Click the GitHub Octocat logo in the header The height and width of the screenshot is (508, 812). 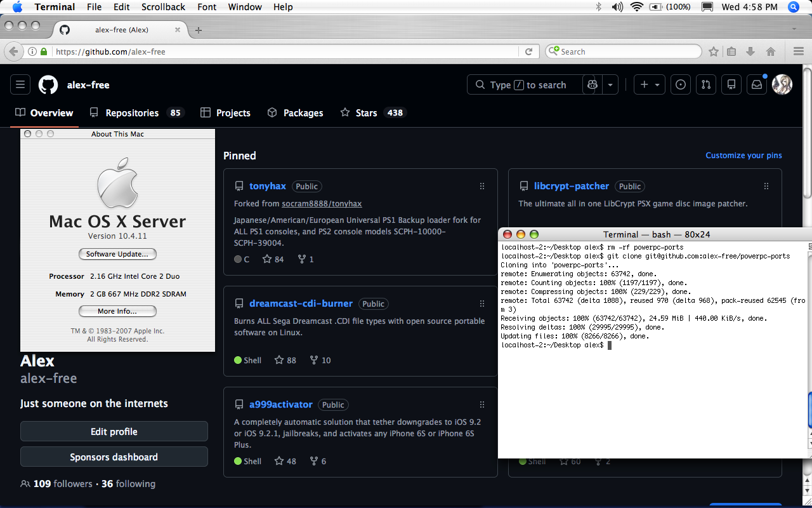[x=48, y=84]
